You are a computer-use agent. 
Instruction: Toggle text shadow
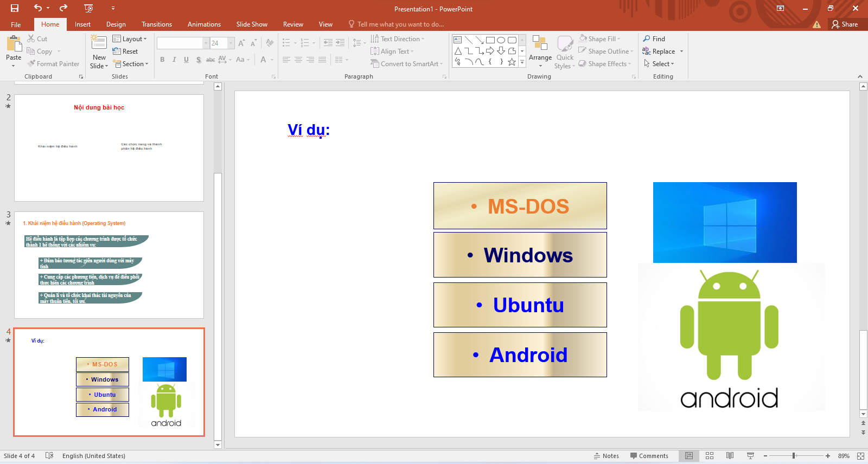[x=199, y=60]
